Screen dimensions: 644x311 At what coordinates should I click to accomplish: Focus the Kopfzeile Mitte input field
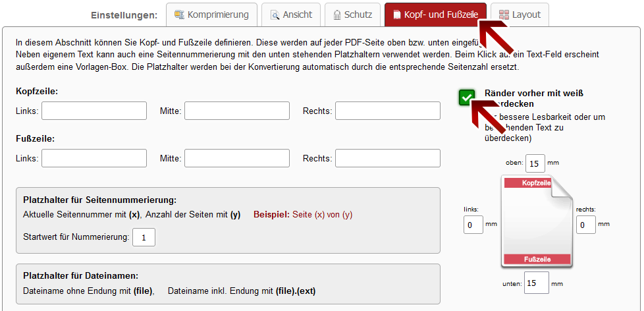coord(237,111)
